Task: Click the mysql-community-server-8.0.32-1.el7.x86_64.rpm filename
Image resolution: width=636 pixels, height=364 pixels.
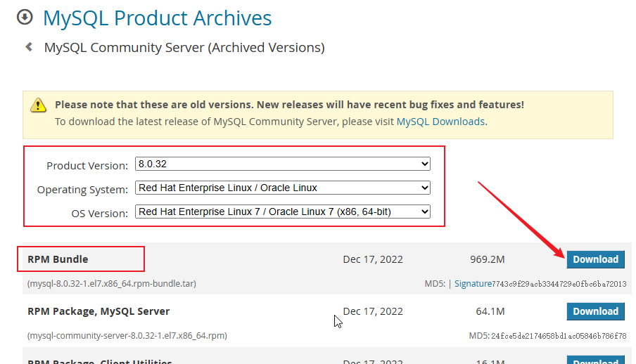Action: (127, 336)
